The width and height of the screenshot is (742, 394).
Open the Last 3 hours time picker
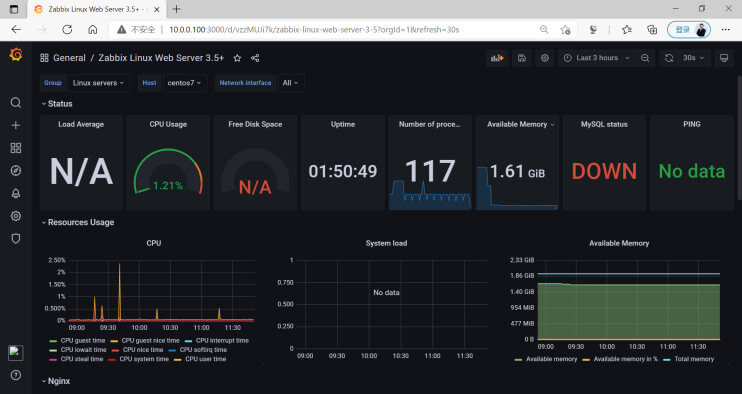click(x=597, y=58)
